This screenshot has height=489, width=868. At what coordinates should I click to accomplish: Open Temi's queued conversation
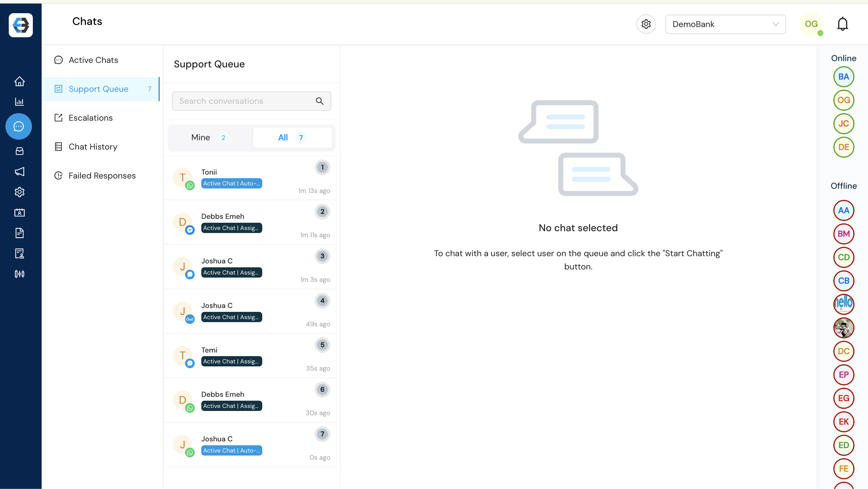click(250, 356)
